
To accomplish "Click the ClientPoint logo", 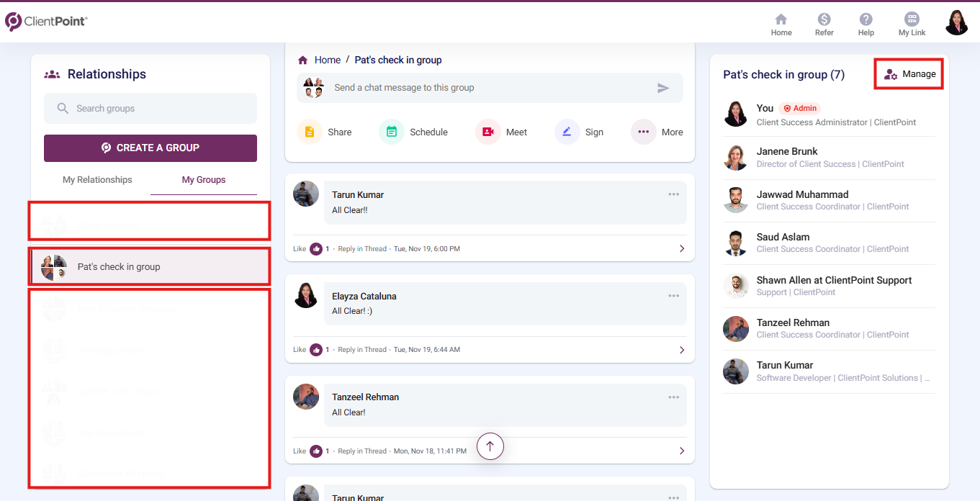I will 46,22.
